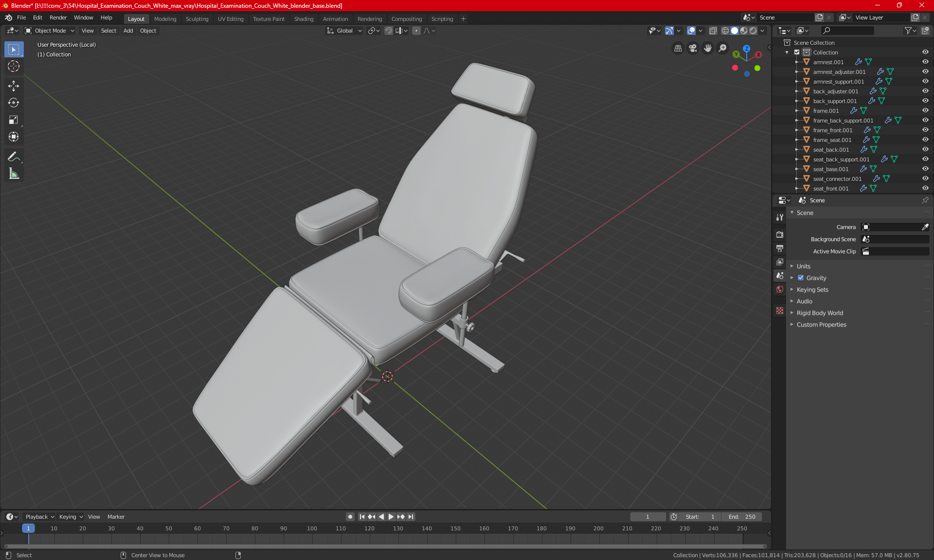Toggle visibility of seat_front.001

(x=925, y=189)
